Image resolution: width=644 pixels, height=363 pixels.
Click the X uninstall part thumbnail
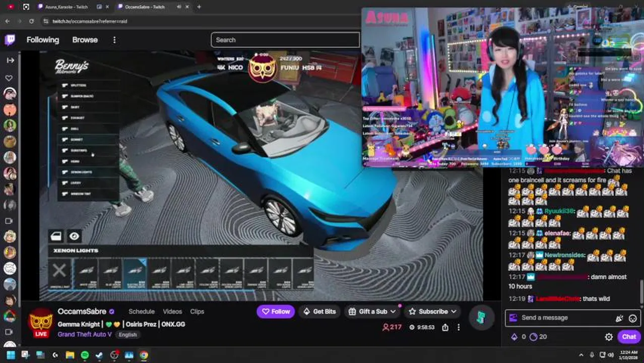pyautogui.click(x=59, y=274)
